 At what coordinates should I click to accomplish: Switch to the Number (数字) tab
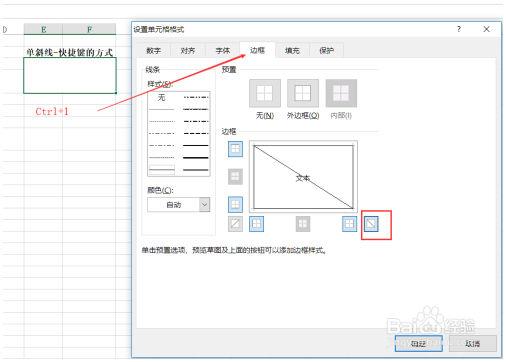click(154, 51)
